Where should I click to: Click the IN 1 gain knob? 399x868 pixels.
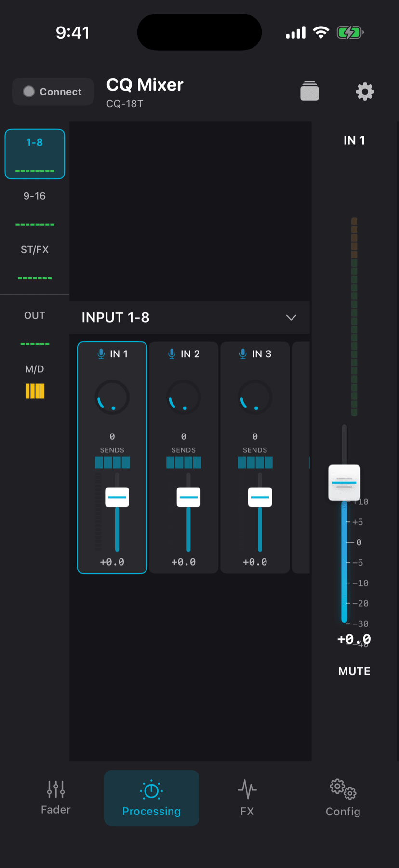[x=112, y=397]
